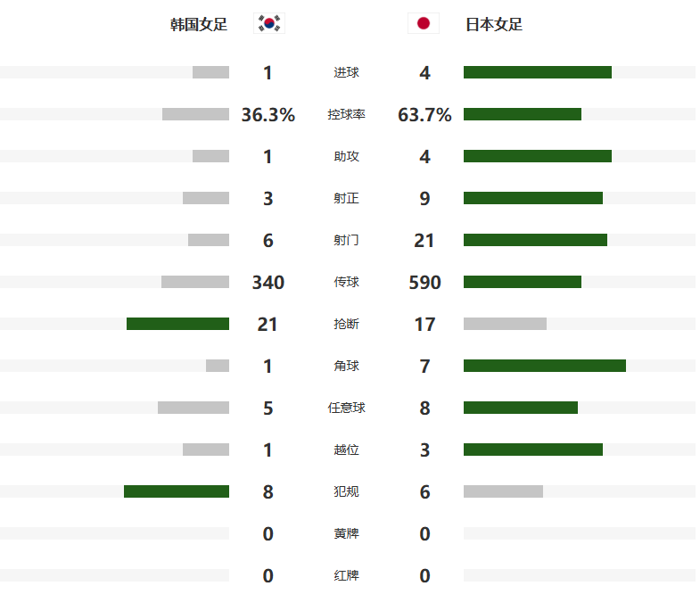The width and height of the screenshot is (700, 594).
Task: Click the 控球率 stat label
Action: click(346, 115)
